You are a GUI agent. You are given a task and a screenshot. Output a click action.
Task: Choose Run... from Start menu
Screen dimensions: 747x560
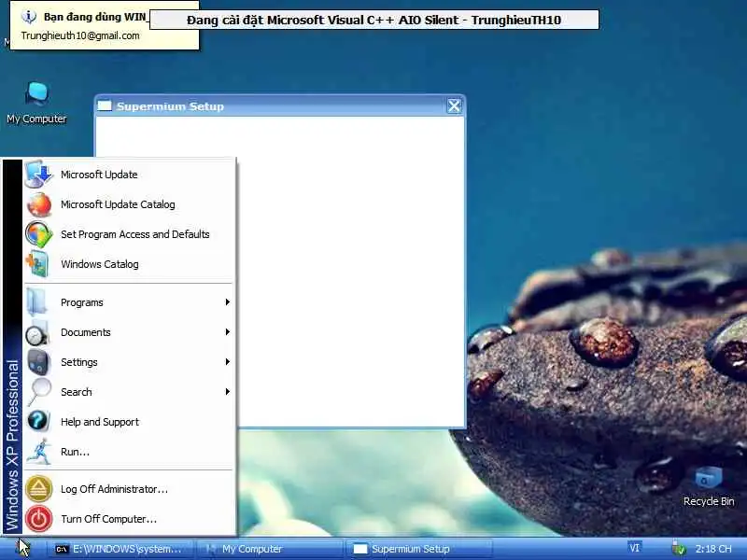click(129, 452)
